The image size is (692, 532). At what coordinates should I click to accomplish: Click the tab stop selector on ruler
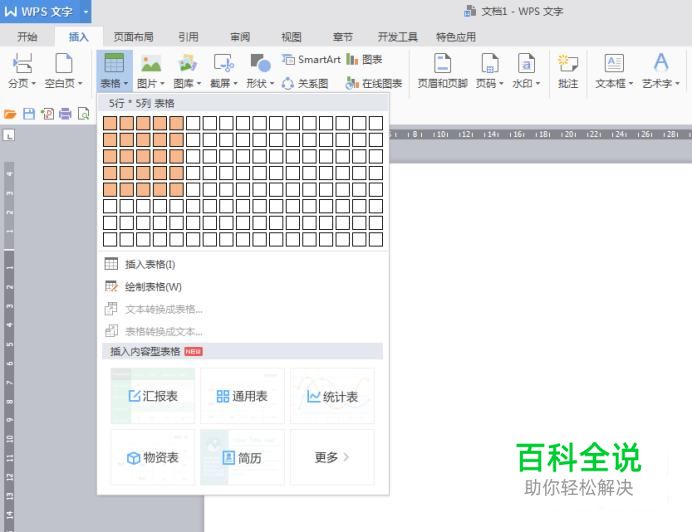coord(9,135)
